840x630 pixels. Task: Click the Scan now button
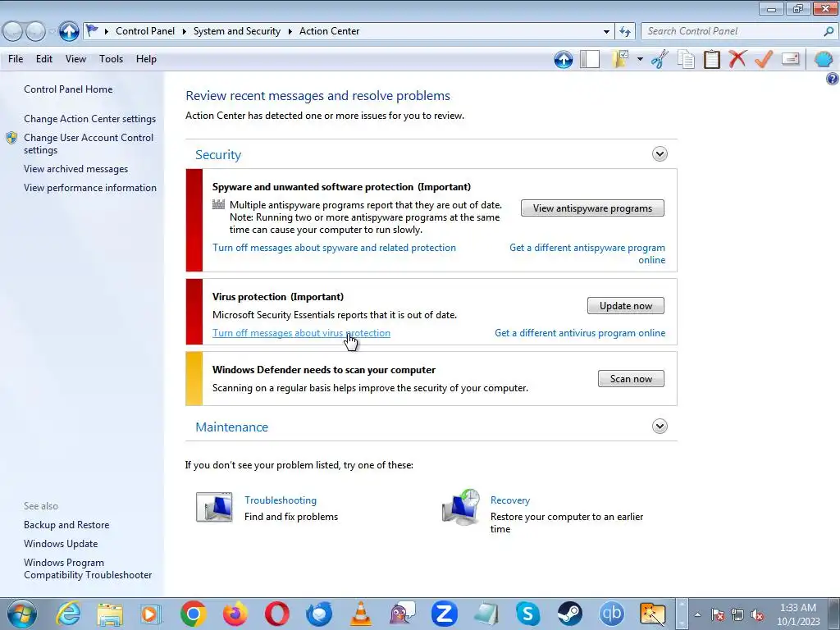[631, 379]
